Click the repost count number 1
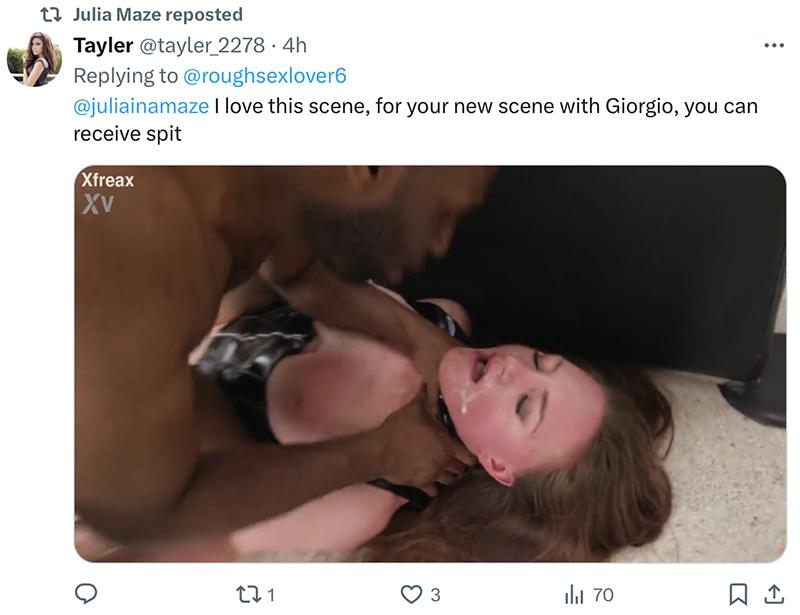This screenshot has width=800, height=615. (270, 595)
